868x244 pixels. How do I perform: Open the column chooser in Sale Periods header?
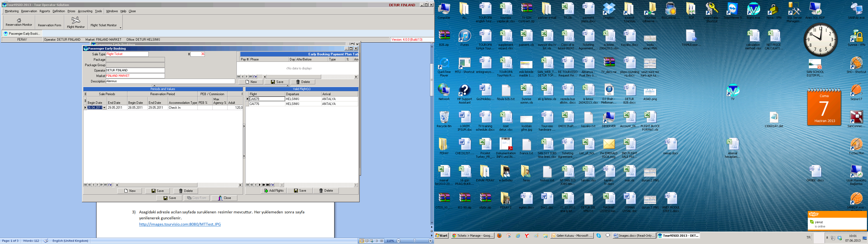tap(85, 94)
